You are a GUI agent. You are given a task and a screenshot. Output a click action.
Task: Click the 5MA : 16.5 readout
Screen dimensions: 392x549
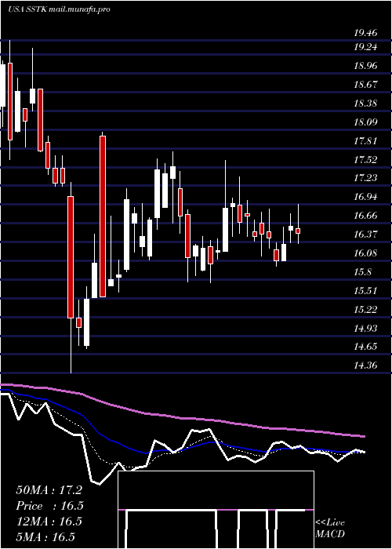(45, 537)
